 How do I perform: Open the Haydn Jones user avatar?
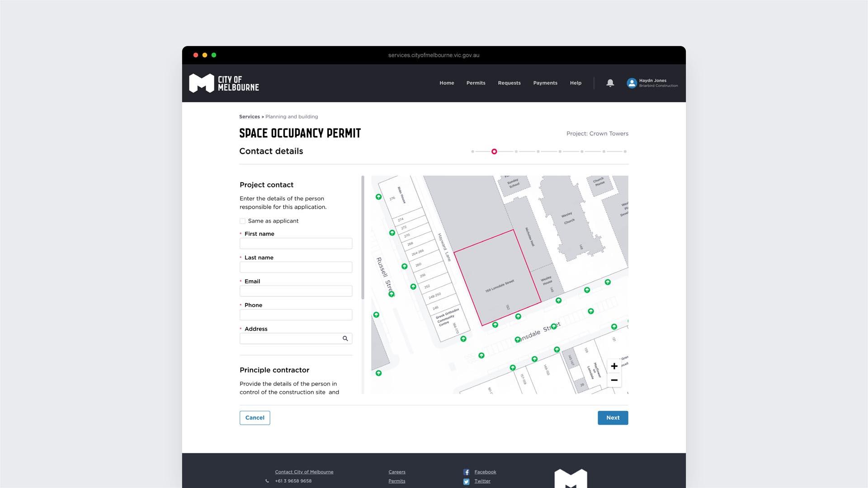[632, 83]
